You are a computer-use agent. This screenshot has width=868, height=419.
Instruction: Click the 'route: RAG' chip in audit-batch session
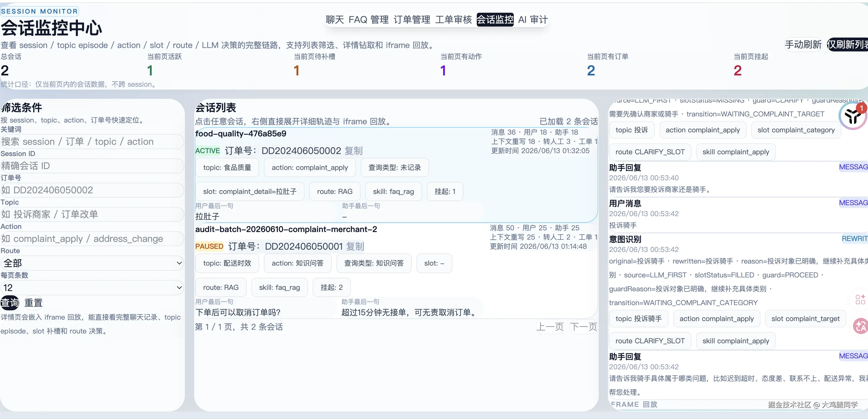pyautogui.click(x=221, y=288)
